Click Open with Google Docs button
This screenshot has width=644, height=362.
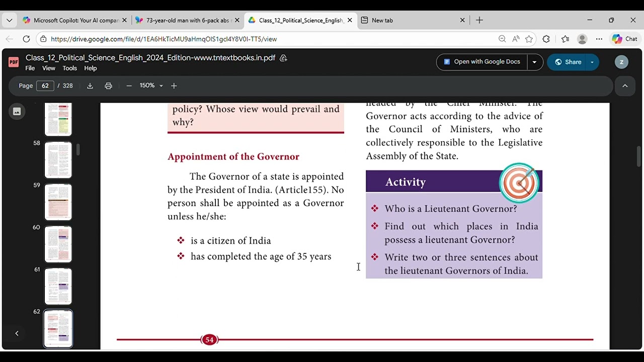pyautogui.click(x=481, y=62)
